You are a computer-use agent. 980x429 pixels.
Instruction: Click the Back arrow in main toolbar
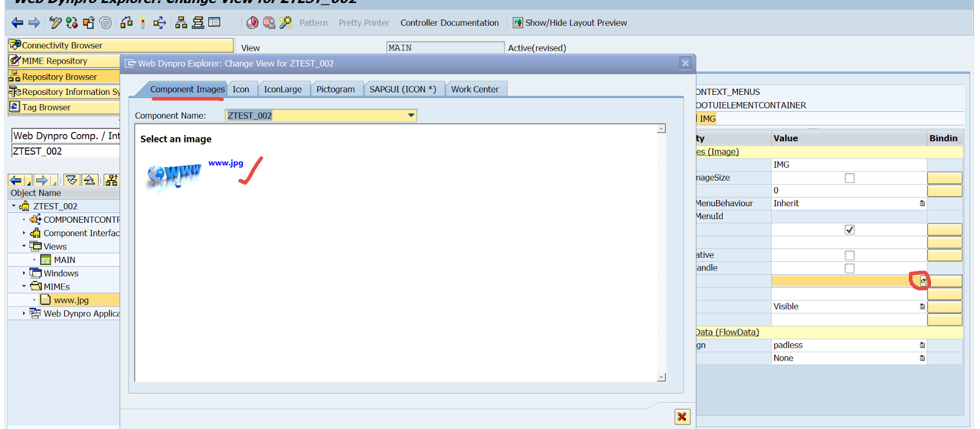click(17, 23)
